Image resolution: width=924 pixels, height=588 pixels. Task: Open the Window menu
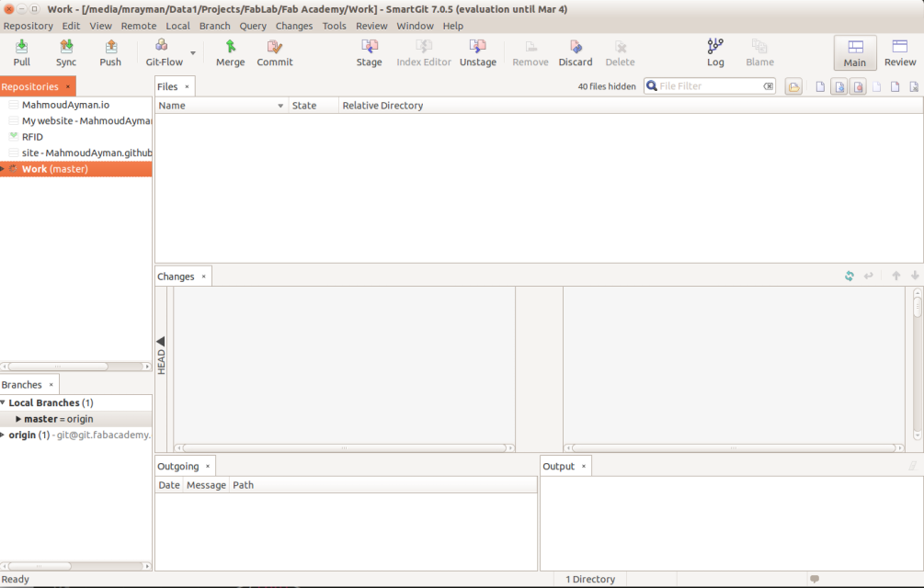pos(415,26)
